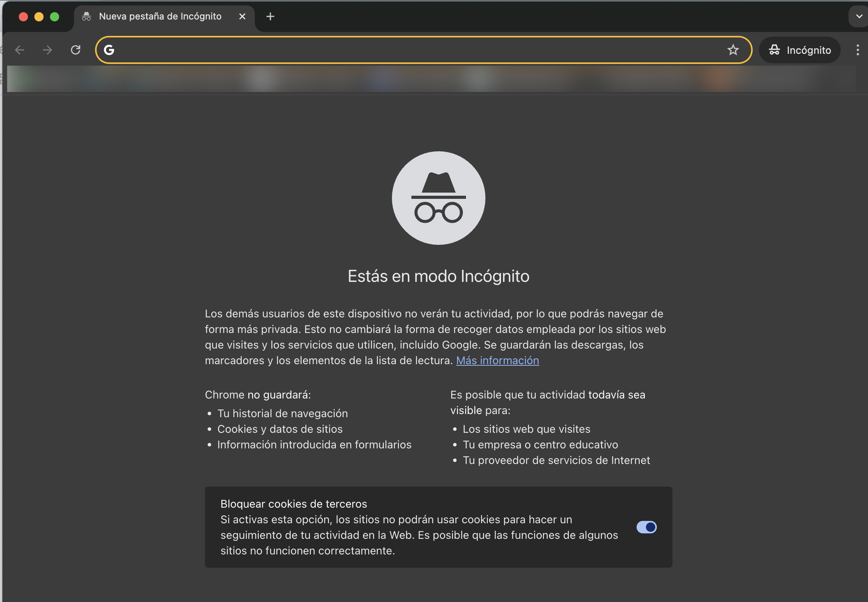
Task: Click the forward navigation arrow
Action: point(47,50)
